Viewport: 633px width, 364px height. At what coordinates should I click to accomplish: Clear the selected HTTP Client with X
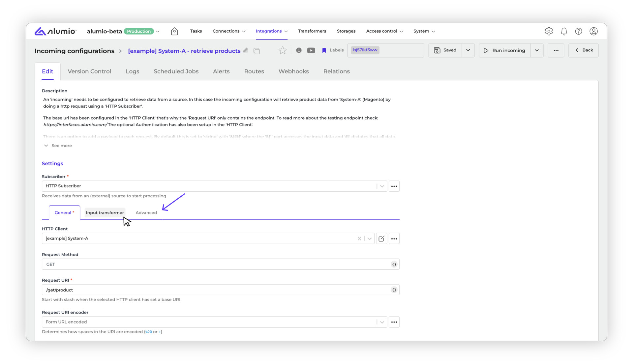359,239
